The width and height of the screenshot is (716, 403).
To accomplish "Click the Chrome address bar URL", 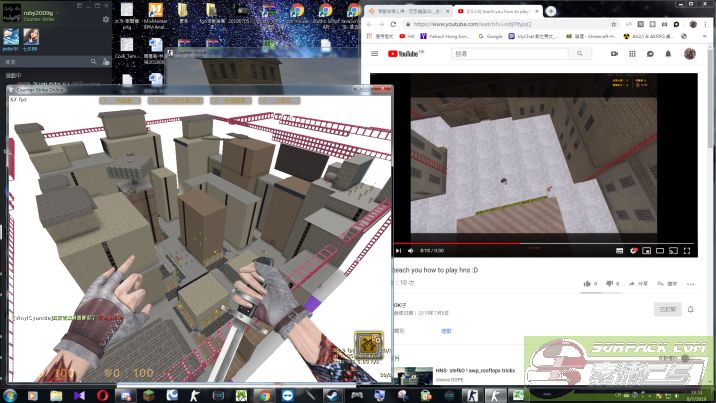I will [472, 24].
